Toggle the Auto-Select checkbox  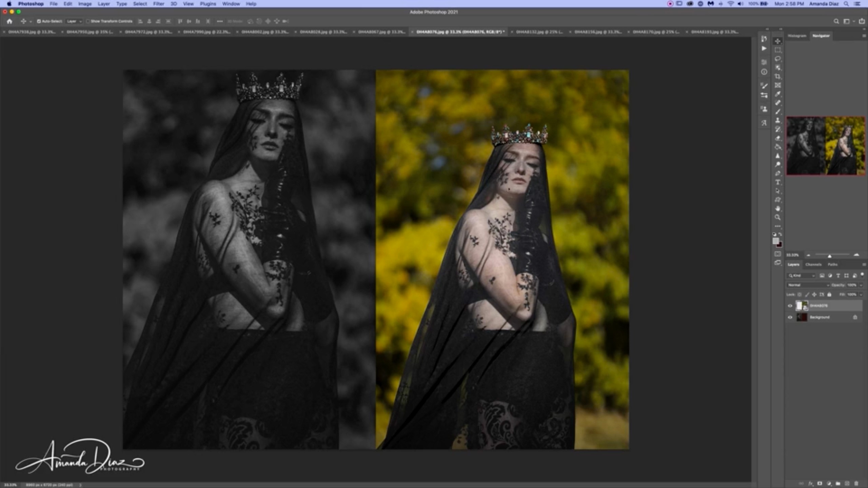[x=39, y=21]
